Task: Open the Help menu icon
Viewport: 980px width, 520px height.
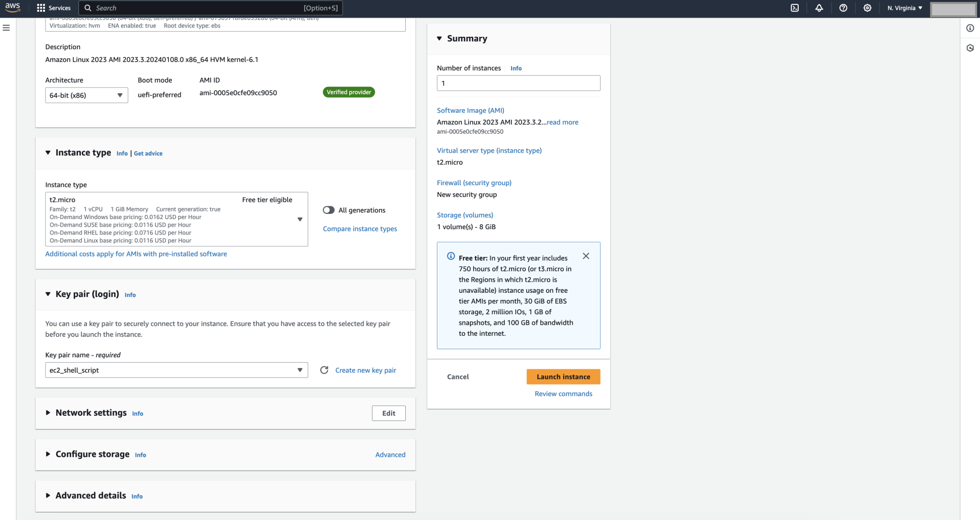Action: tap(843, 8)
